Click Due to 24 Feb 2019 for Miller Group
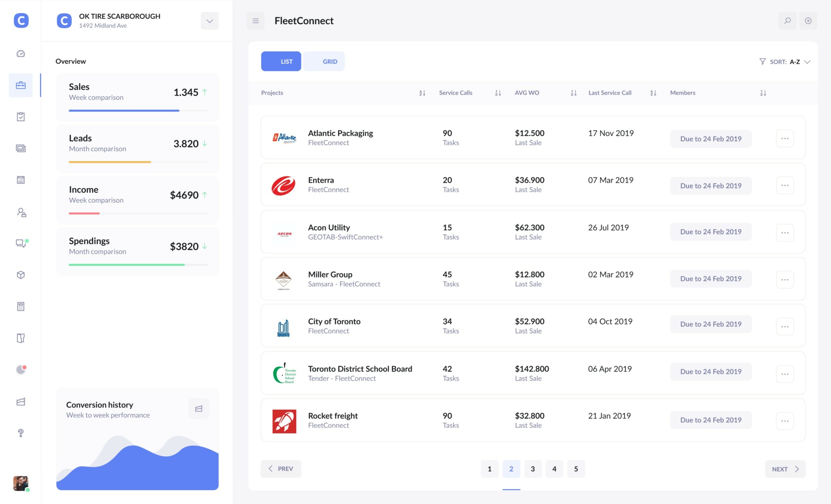This screenshot has height=504, width=831. [x=710, y=279]
